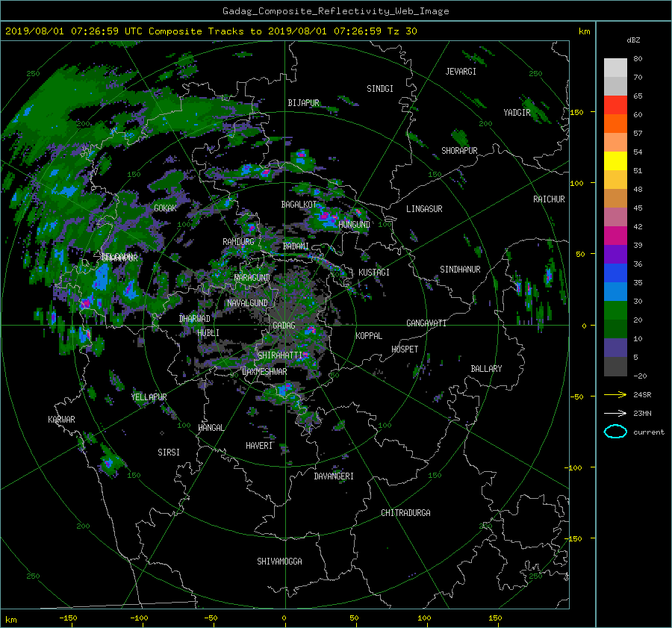Click the cyan current-track ellipse in legend
672x628 pixels.
click(615, 432)
